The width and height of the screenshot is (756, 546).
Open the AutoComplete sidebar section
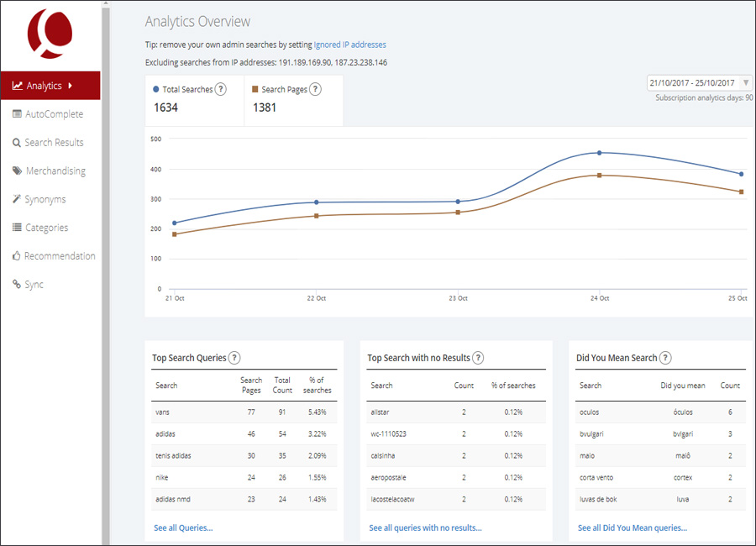point(54,114)
